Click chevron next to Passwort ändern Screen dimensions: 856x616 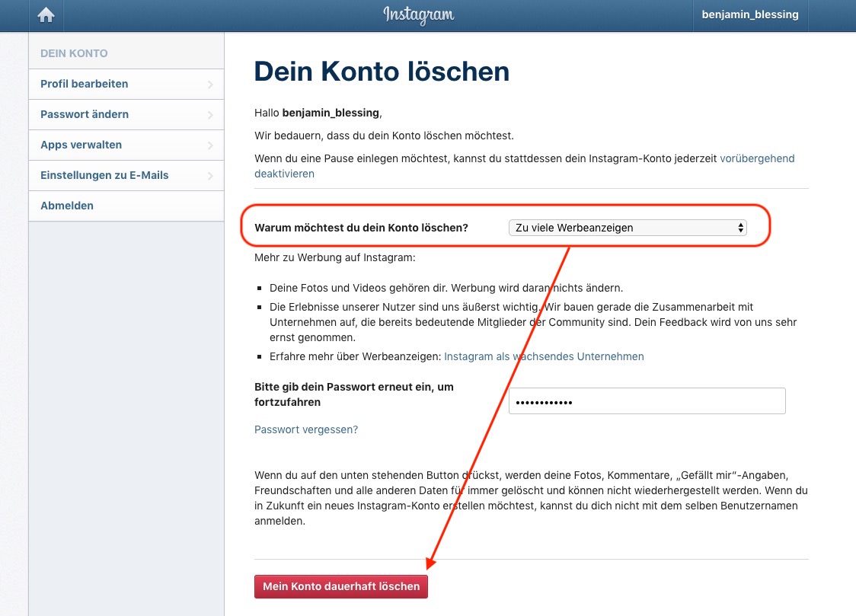click(210, 115)
